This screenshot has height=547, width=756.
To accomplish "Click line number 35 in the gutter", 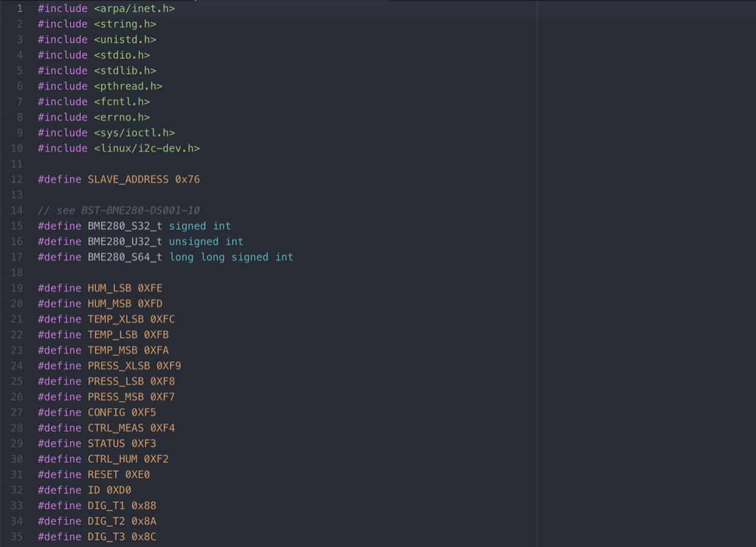I will pyautogui.click(x=16, y=537).
